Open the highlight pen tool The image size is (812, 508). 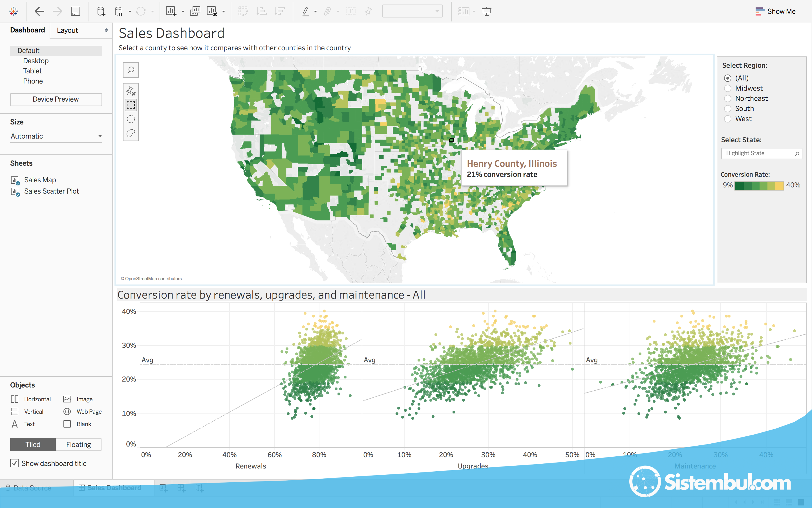pyautogui.click(x=305, y=11)
